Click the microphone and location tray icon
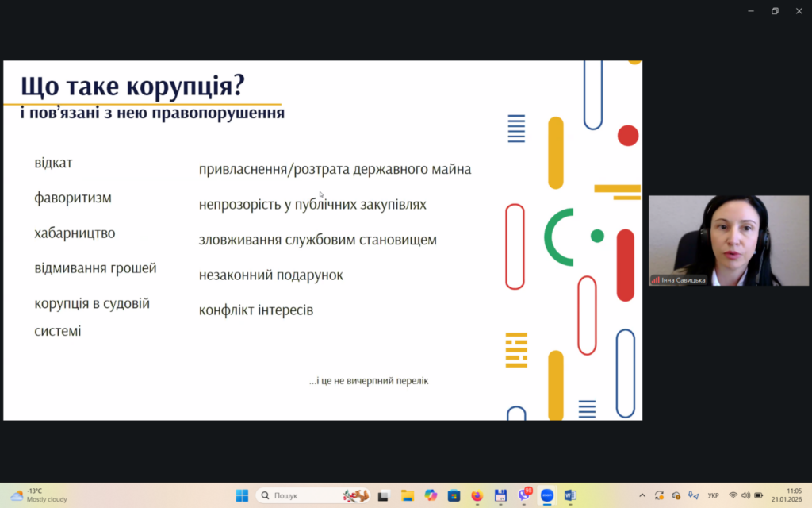 click(694, 495)
